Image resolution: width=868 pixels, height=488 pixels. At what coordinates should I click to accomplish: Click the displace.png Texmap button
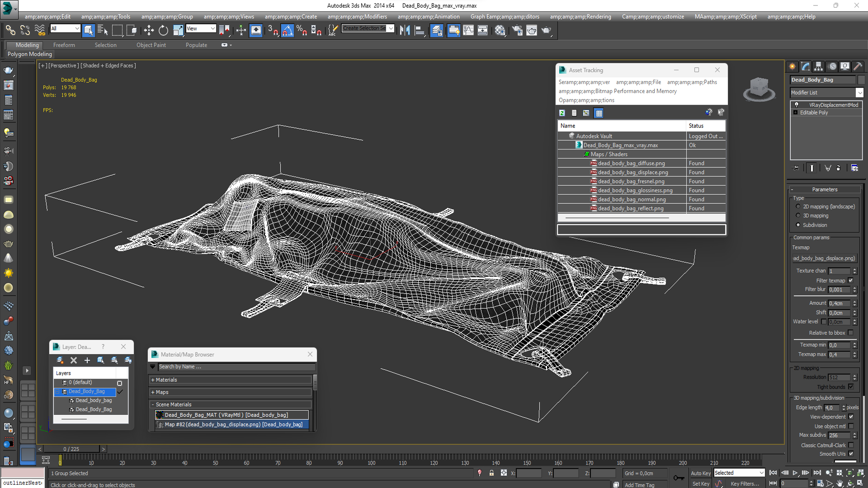824,258
